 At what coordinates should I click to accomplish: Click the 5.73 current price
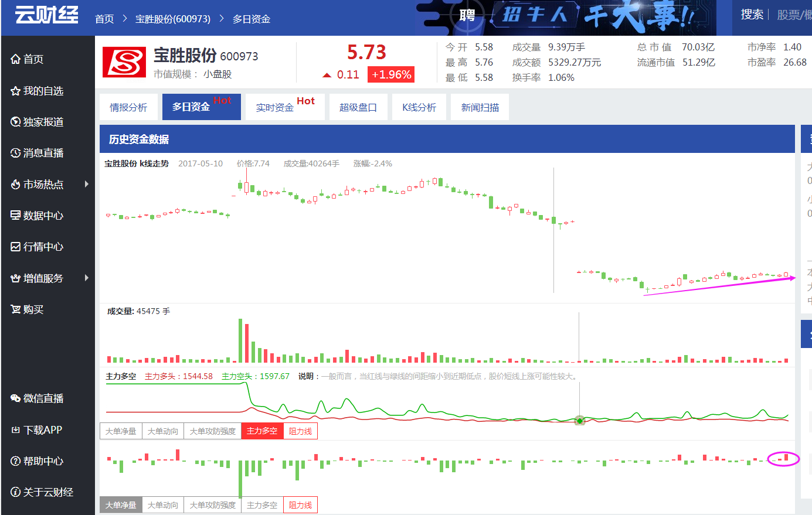[366, 52]
